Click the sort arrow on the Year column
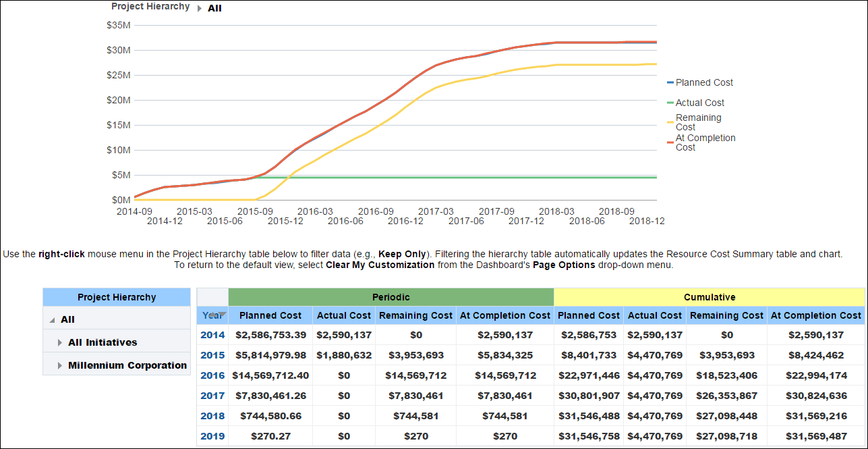The image size is (868, 449). tap(222, 315)
